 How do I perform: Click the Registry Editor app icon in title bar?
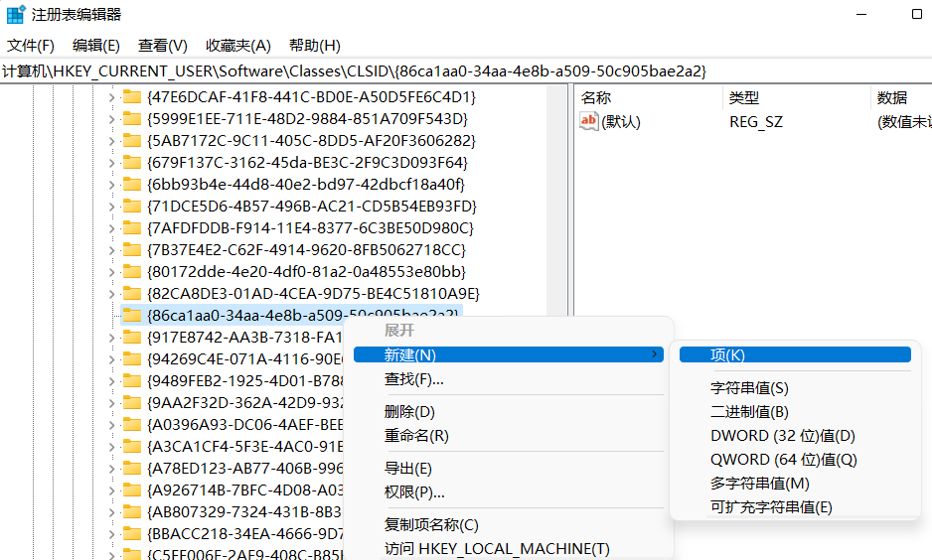click(16, 14)
